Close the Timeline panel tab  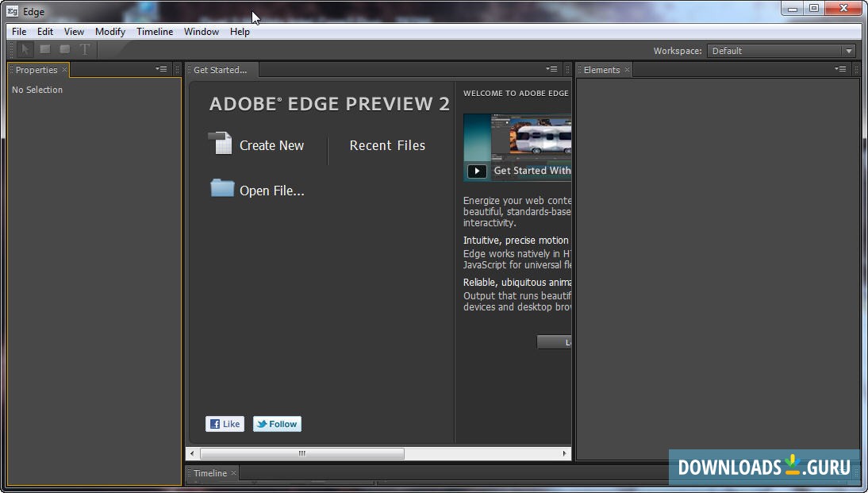pyautogui.click(x=233, y=473)
